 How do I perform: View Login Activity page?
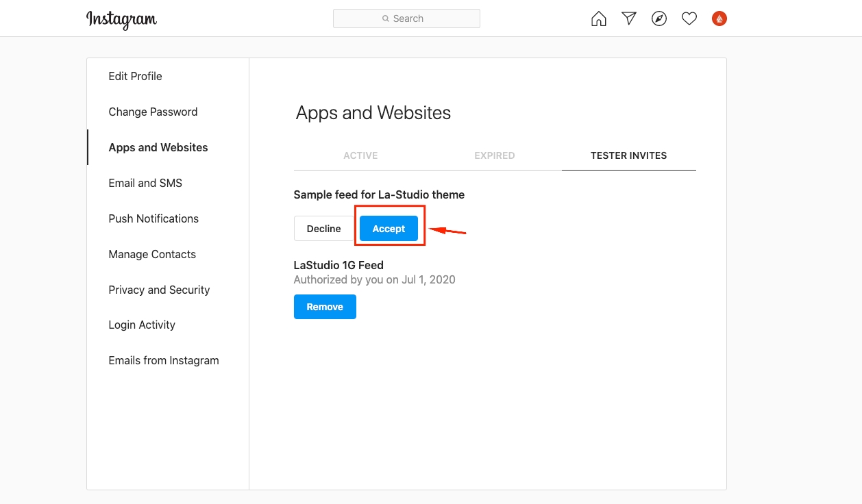coord(142,325)
